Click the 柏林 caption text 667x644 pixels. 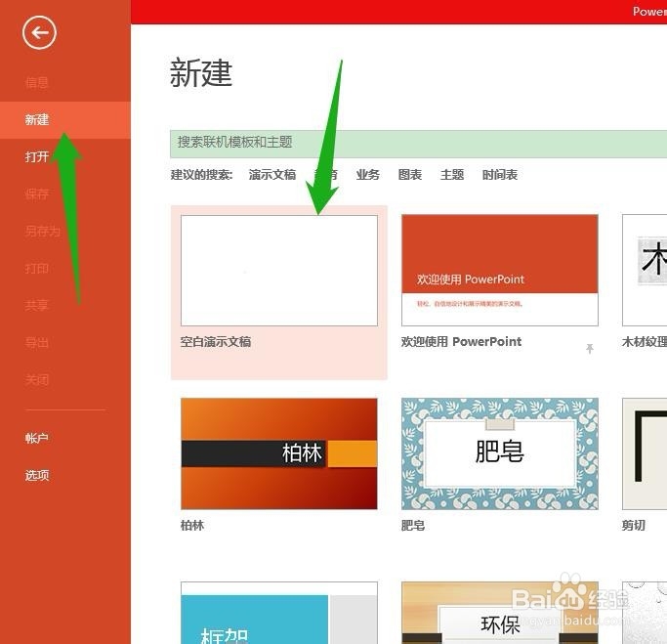192,525
